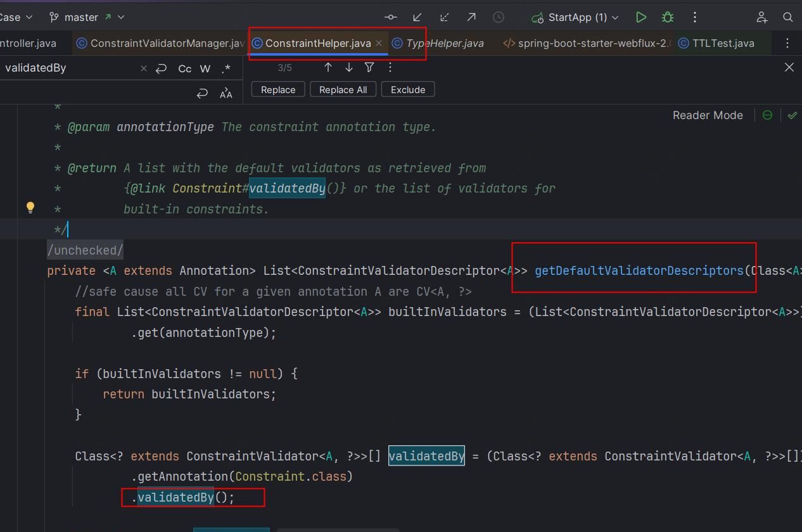Jump to next search occurrence arrow
This screenshot has height=532, width=802.
pos(348,67)
